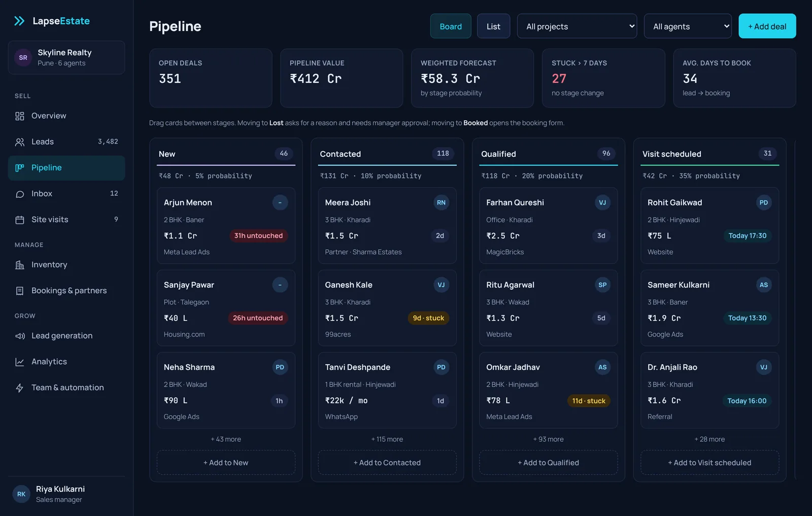812x516 pixels.
Task: Click + Add to Contacted
Action: 387,463
